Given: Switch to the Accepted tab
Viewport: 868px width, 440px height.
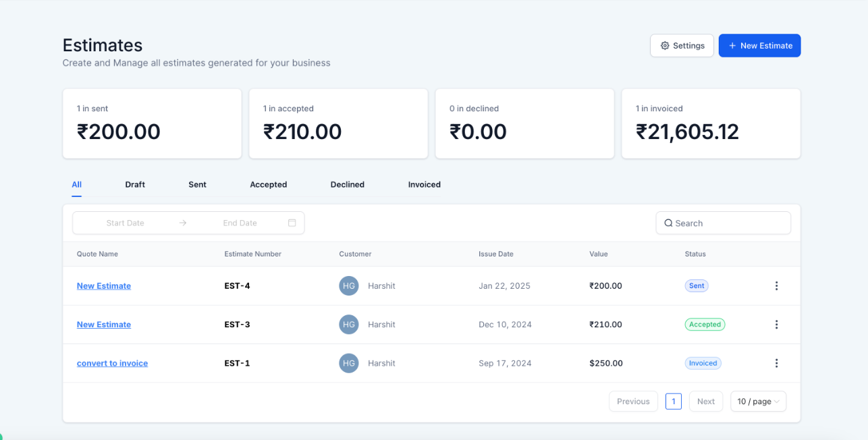Looking at the screenshot, I should pyautogui.click(x=268, y=184).
